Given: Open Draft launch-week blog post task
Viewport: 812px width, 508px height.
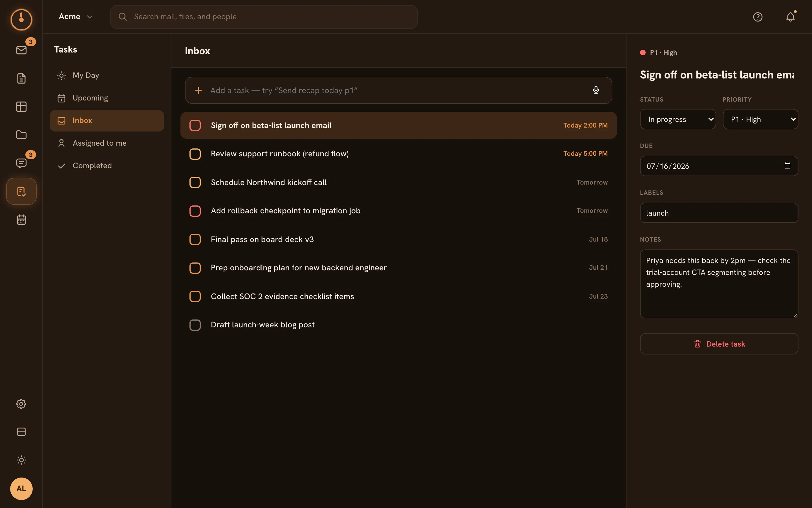Looking at the screenshot, I should point(398,325).
